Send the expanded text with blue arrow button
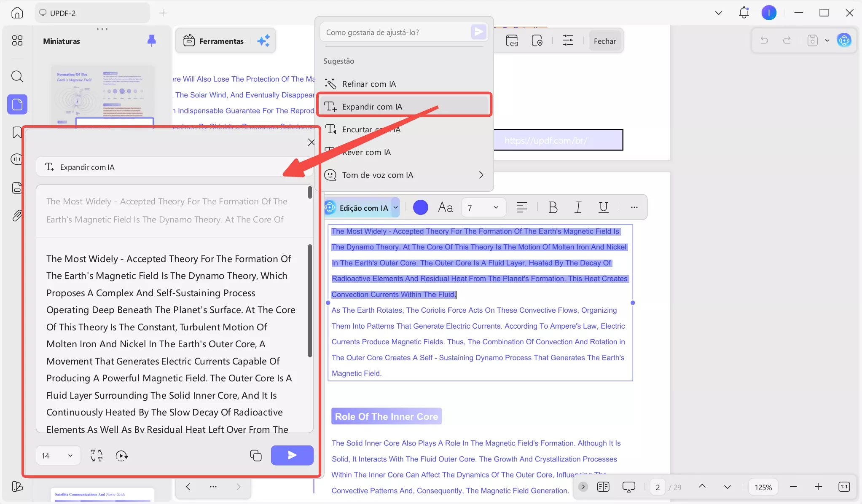862x504 pixels. pyautogui.click(x=292, y=455)
